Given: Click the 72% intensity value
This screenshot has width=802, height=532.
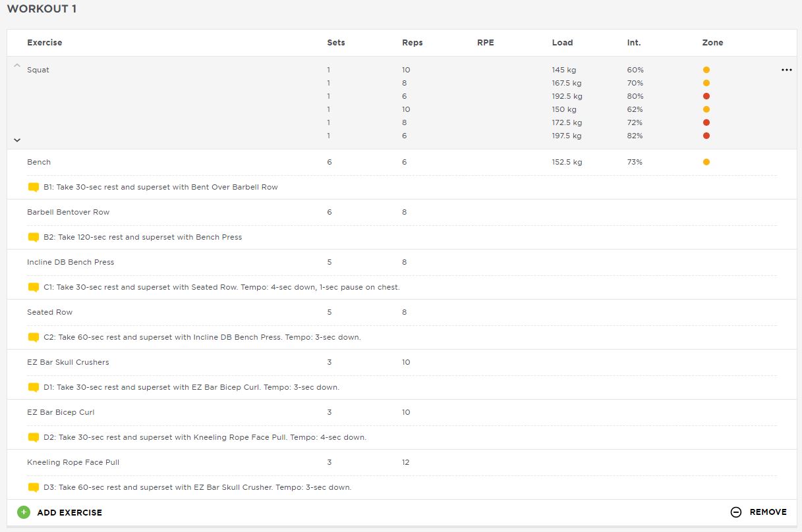Looking at the screenshot, I should tap(635, 122).
